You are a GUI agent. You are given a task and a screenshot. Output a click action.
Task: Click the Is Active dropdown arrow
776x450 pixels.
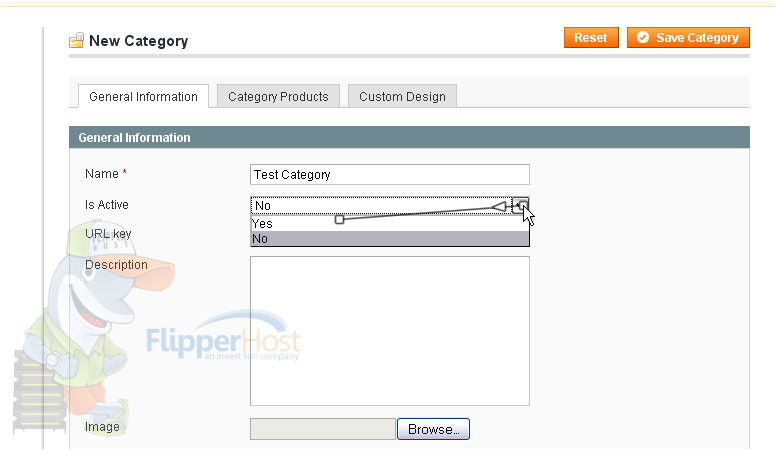(521, 205)
